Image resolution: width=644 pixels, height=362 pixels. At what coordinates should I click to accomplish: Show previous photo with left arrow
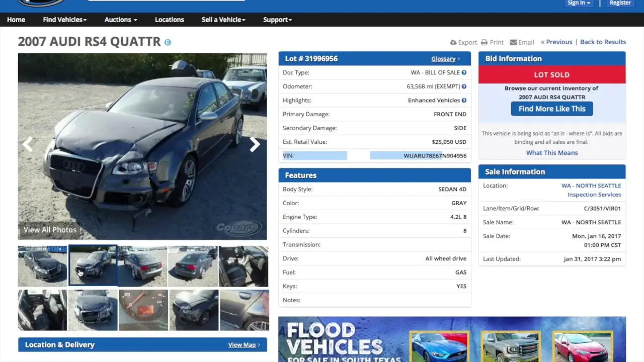28,145
